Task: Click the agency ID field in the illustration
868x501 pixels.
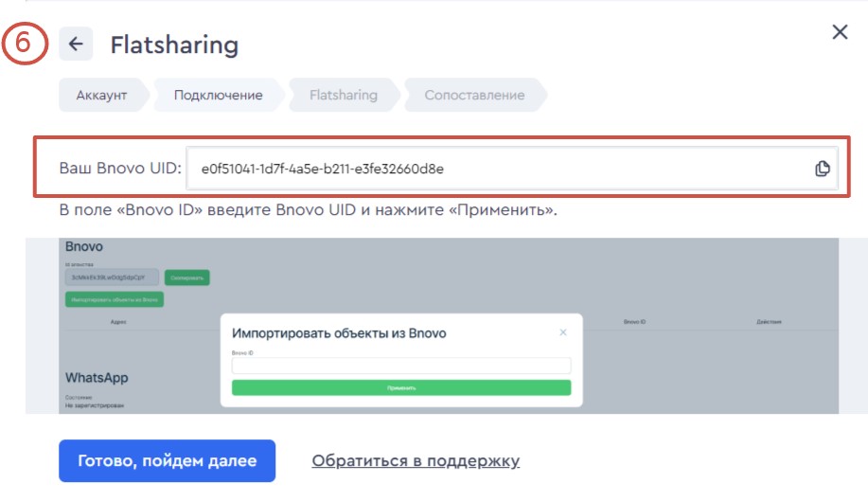Action: (x=112, y=277)
